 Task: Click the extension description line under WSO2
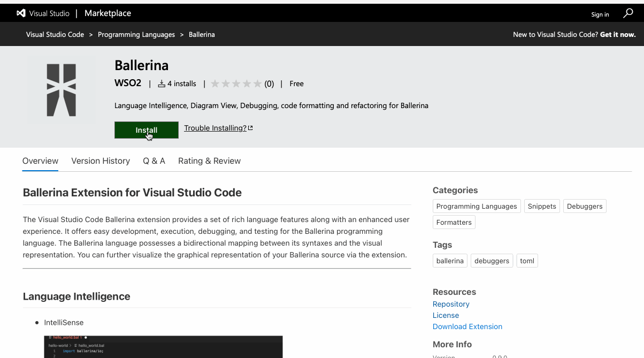[x=271, y=105]
